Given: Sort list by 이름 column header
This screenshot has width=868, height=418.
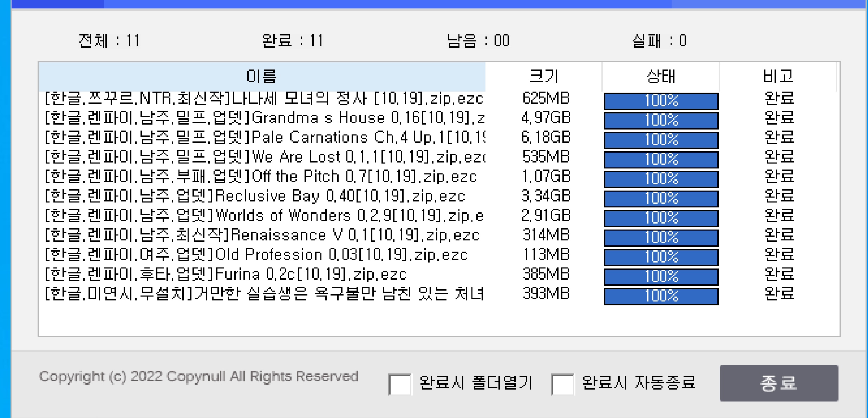Looking at the screenshot, I should 262,76.
